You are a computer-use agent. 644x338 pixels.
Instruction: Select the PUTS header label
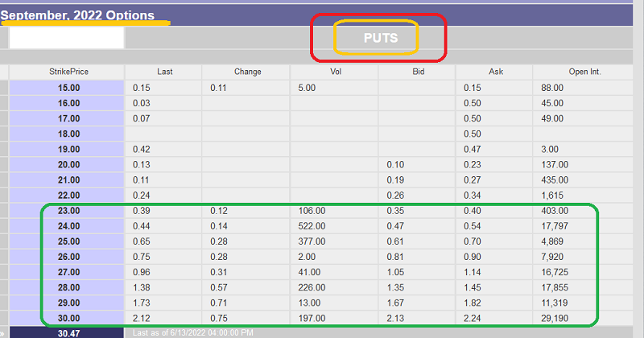378,38
